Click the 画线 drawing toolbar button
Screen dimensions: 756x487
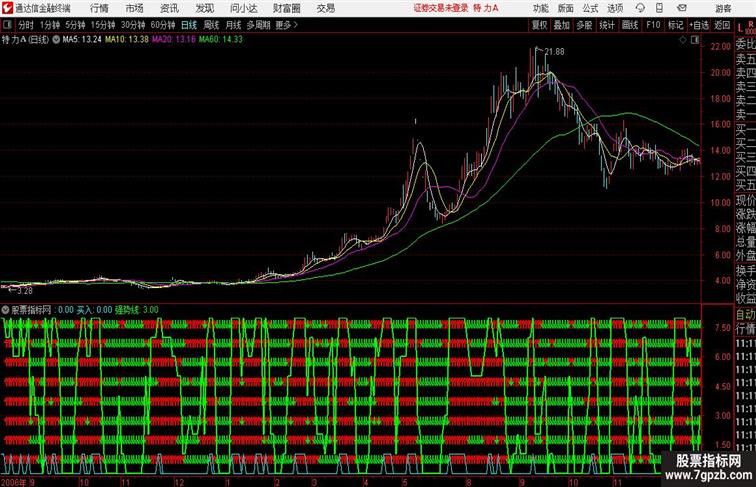click(630, 25)
